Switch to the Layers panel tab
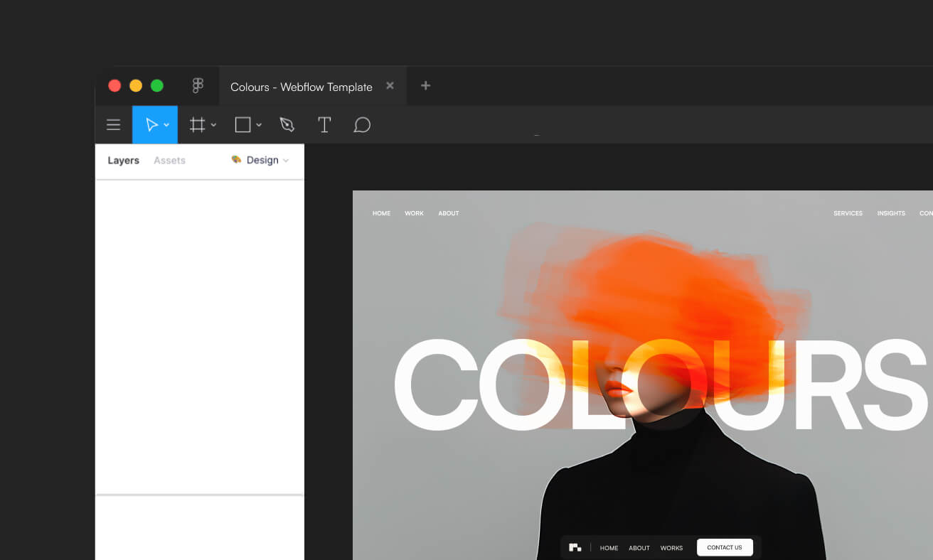This screenshot has width=933, height=560. pos(123,161)
